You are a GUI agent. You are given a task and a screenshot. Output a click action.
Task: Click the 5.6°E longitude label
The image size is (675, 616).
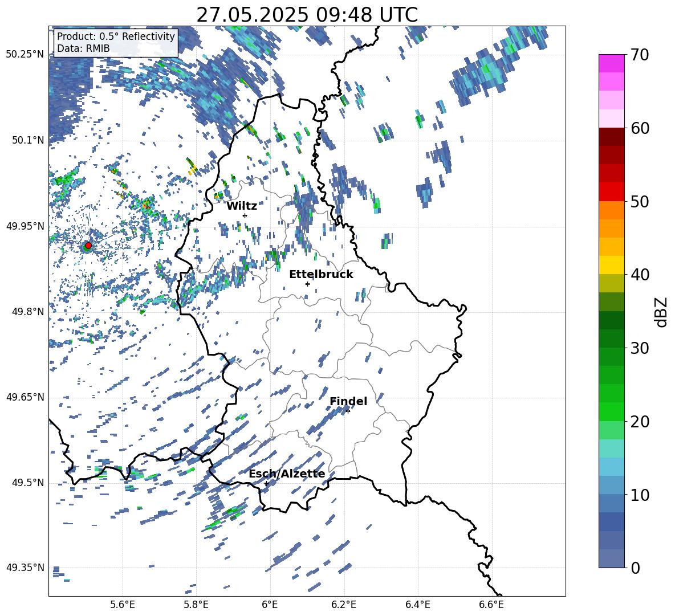pyautogui.click(x=123, y=605)
